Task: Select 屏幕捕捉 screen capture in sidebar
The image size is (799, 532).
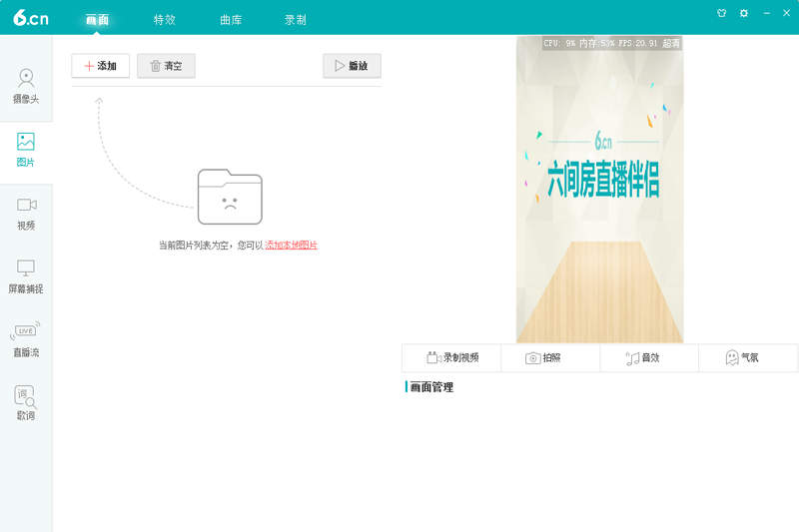Action: (26, 276)
